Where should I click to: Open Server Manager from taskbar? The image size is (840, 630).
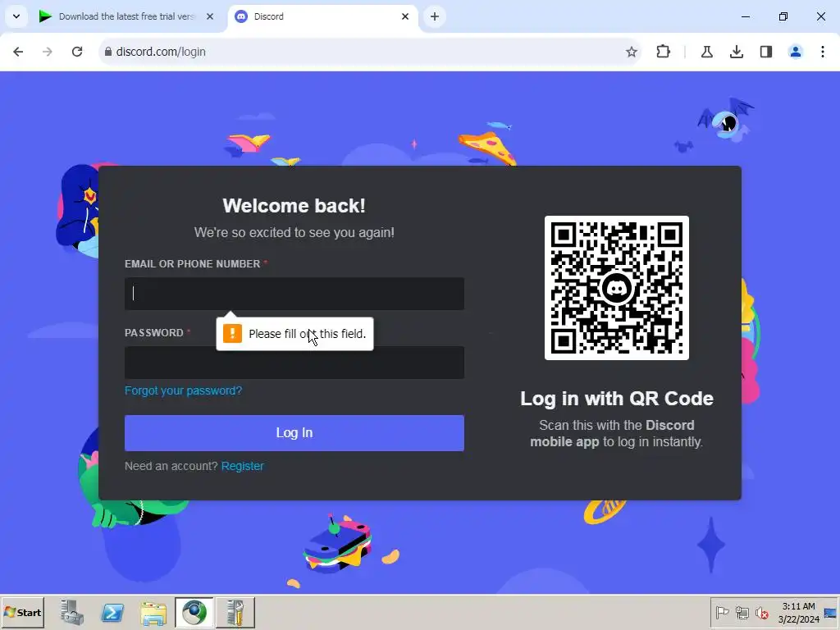72,612
